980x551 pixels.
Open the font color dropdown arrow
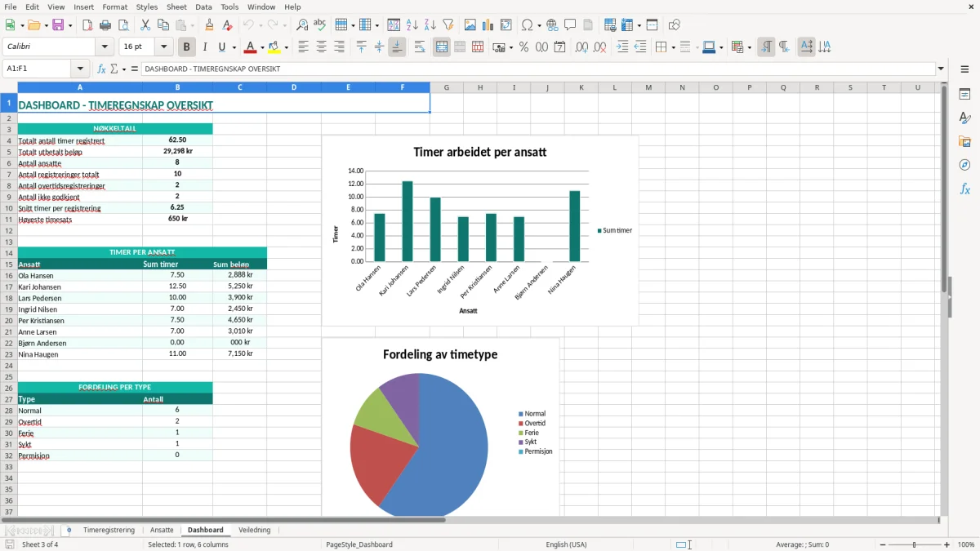(x=262, y=47)
